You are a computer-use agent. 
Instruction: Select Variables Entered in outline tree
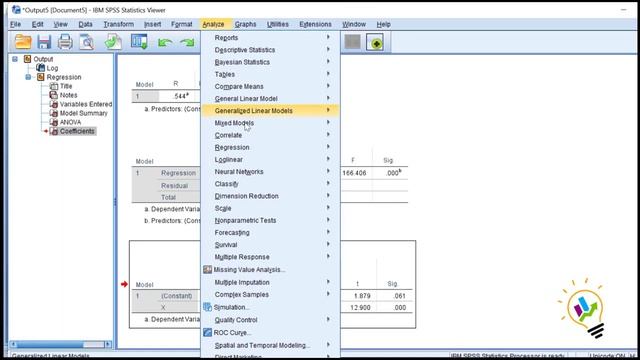tap(86, 104)
